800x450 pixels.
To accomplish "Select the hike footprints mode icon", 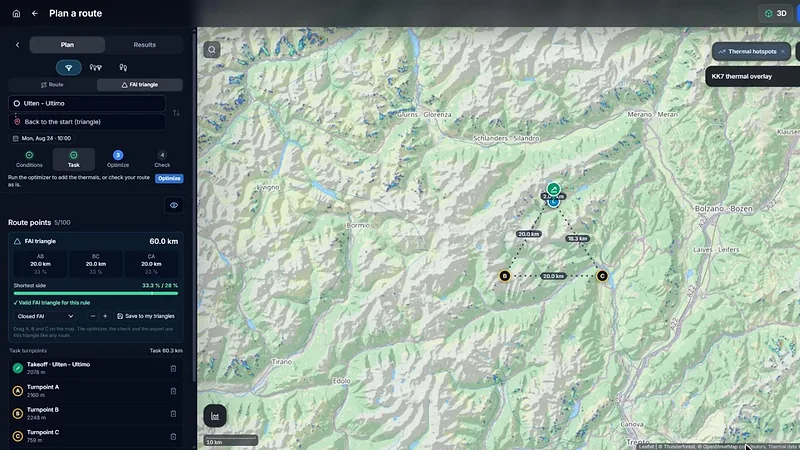I will coord(123,67).
